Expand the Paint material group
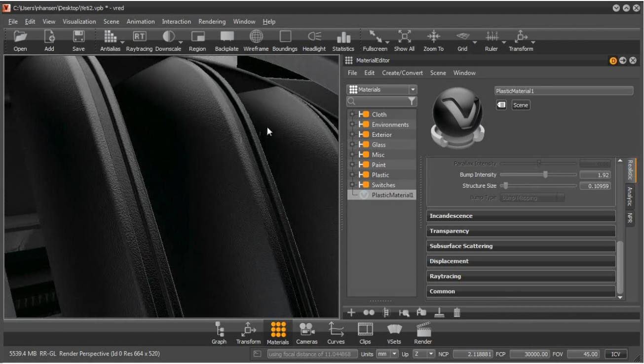Screen dimensions: 644x364 coord(352,164)
